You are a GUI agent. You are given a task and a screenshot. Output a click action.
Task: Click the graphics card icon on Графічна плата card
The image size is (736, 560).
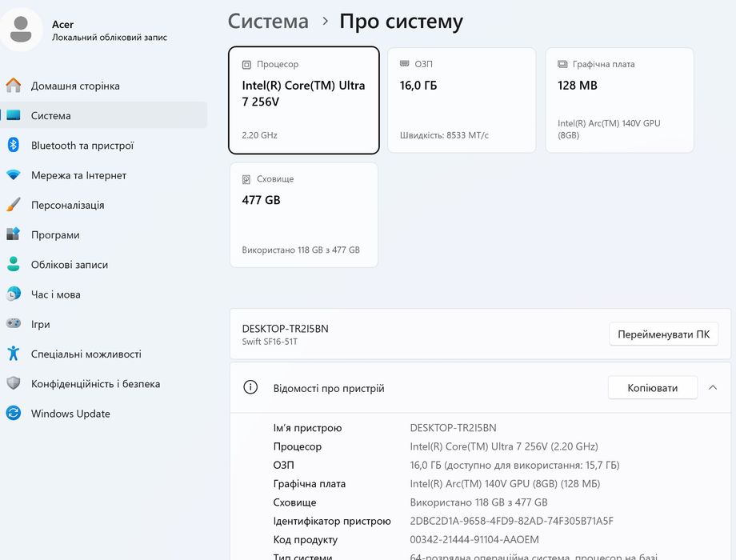click(x=562, y=64)
